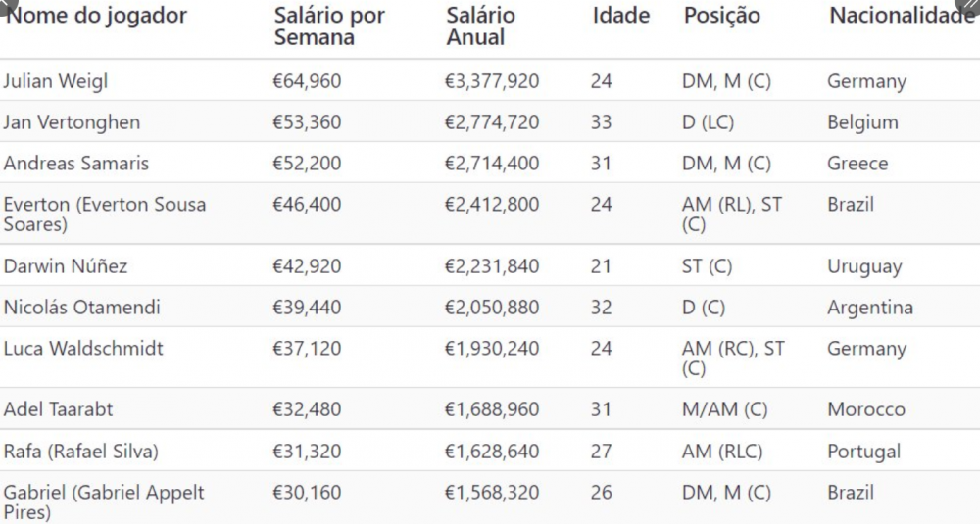Viewport: 980px width, 524px height.
Task: Click the partially visible top-left corner icon
Action: 8,5
